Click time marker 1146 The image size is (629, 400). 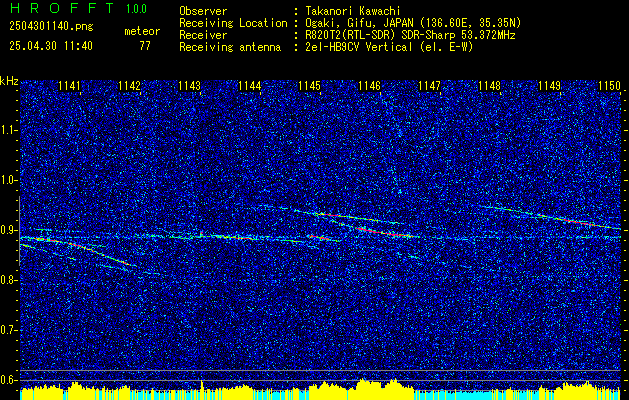tap(369, 86)
